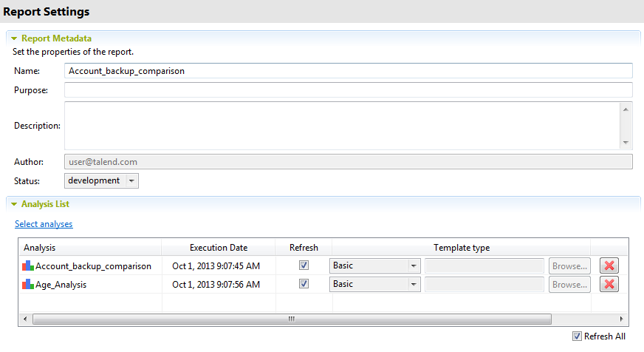Delete the Age_Analysis row using red X
This screenshot has width=644, height=352.
pos(609,284)
